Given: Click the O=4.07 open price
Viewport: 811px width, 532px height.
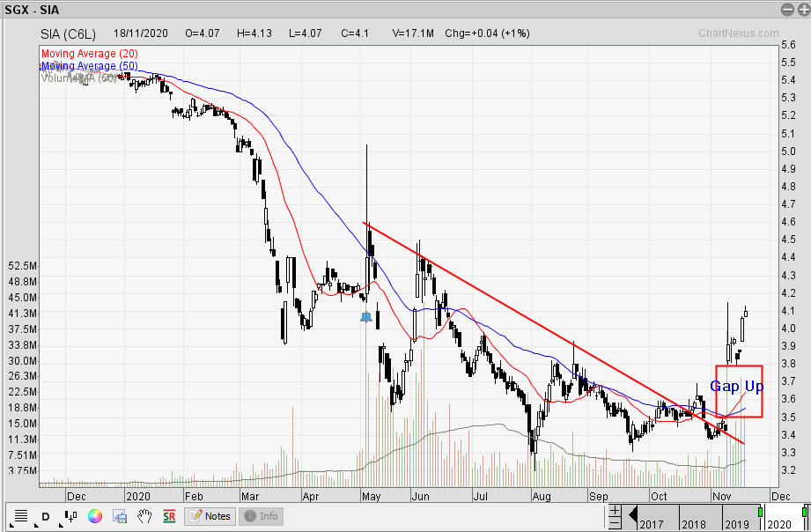Looking at the screenshot, I should pyautogui.click(x=203, y=33).
